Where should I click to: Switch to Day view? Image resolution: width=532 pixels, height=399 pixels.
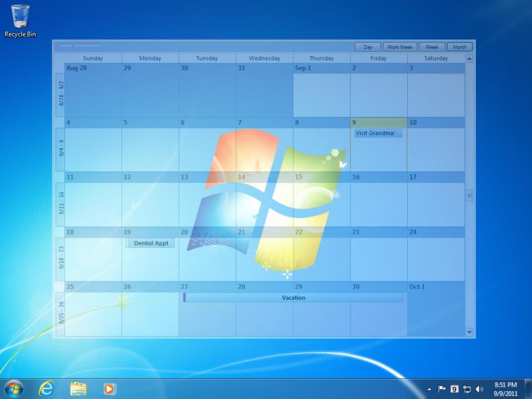click(x=367, y=46)
